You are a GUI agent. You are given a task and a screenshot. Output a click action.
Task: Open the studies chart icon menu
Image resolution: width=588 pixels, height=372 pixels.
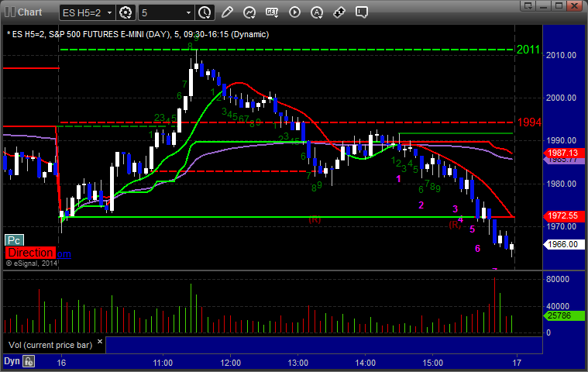coord(249,12)
